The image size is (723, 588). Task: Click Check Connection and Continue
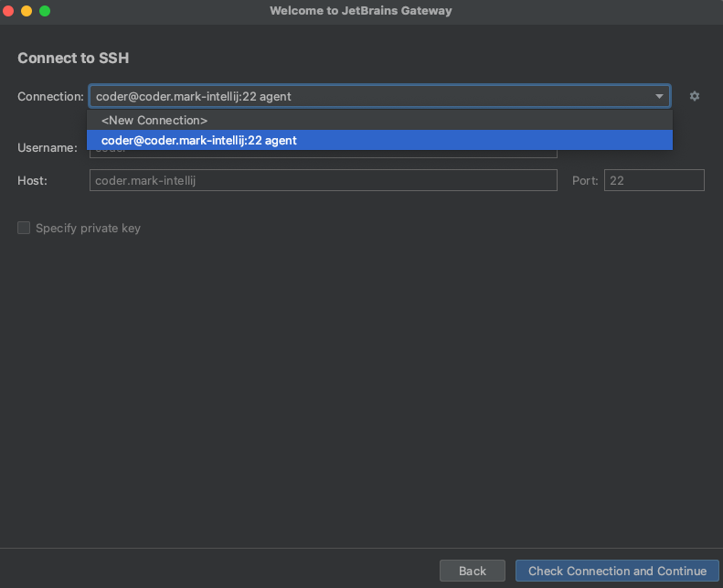click(617, 571)
